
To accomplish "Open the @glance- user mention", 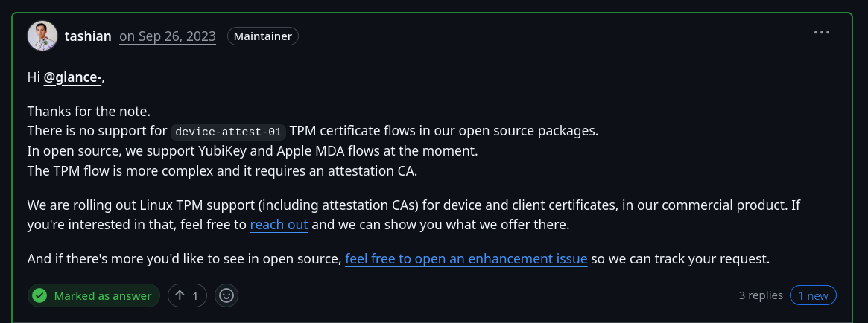I will [x=72, y=77].
